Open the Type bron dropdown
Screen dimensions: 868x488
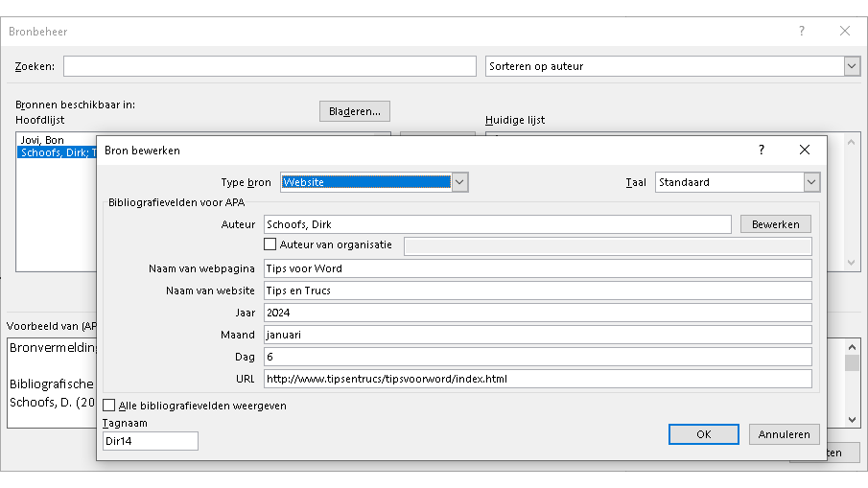coord(459,182)
